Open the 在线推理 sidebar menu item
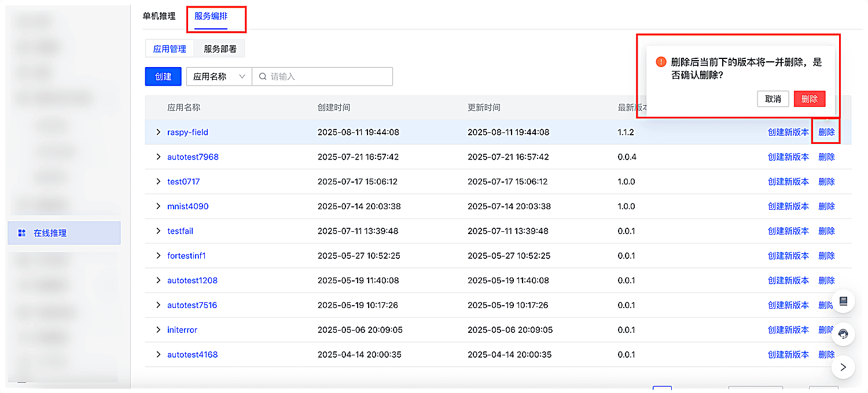The height and width of the screenshot is (393, 868). tap(64, 233)
